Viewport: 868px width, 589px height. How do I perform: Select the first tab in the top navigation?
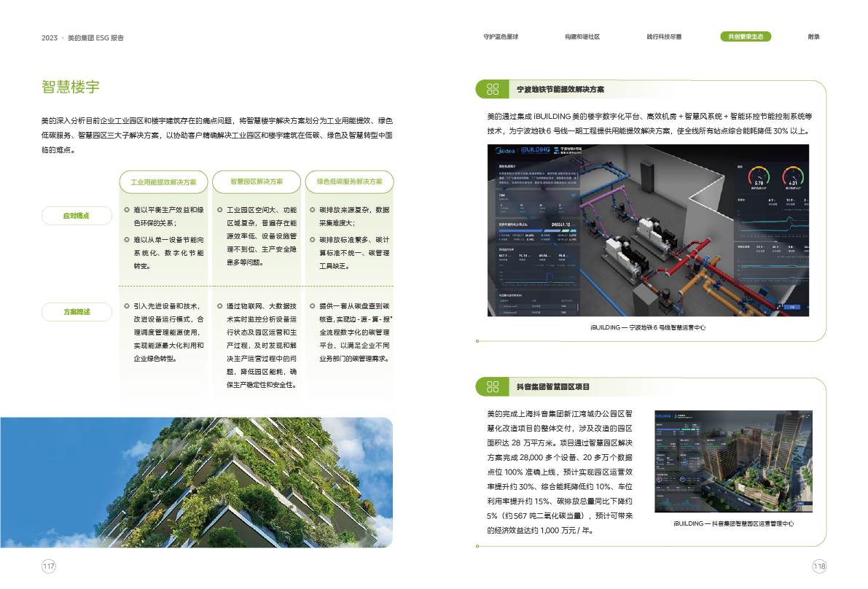click(501, 36)
